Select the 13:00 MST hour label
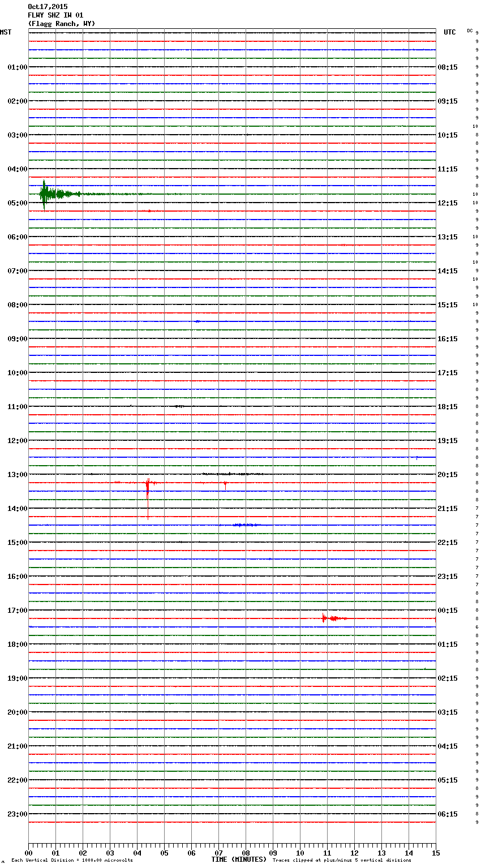 [x=18, y=475]
